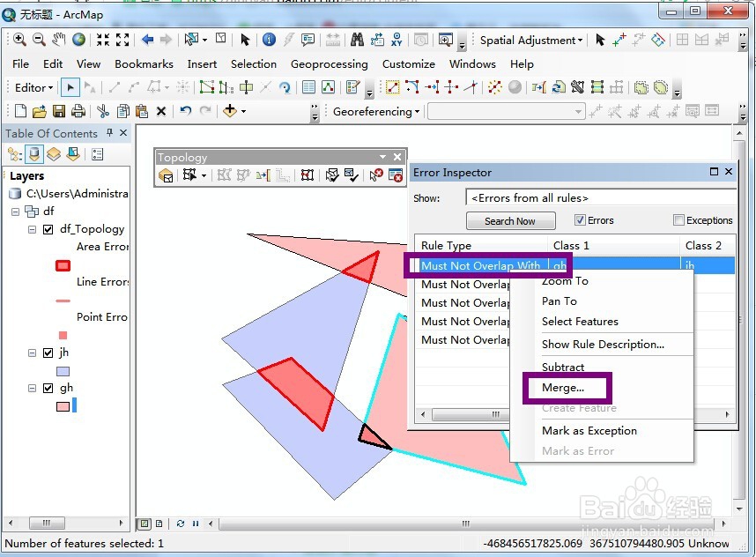The width and height of the screenshot is (756, 557).
Task: Choose Subtract from context menu
Action: click(x=563, y=367)
